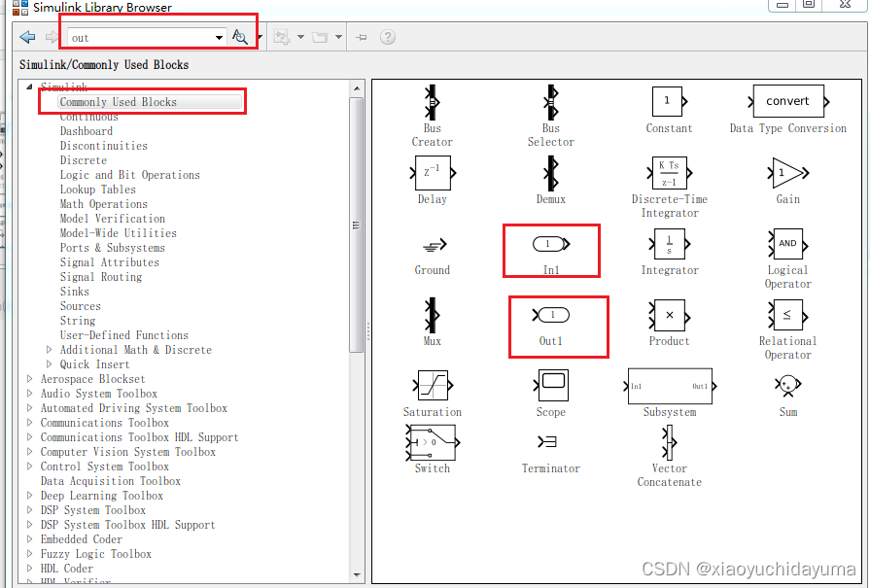The height and width of the screenshot is (588, 870).
Task: Select the Subsystem block
Action: coord(670,386)
